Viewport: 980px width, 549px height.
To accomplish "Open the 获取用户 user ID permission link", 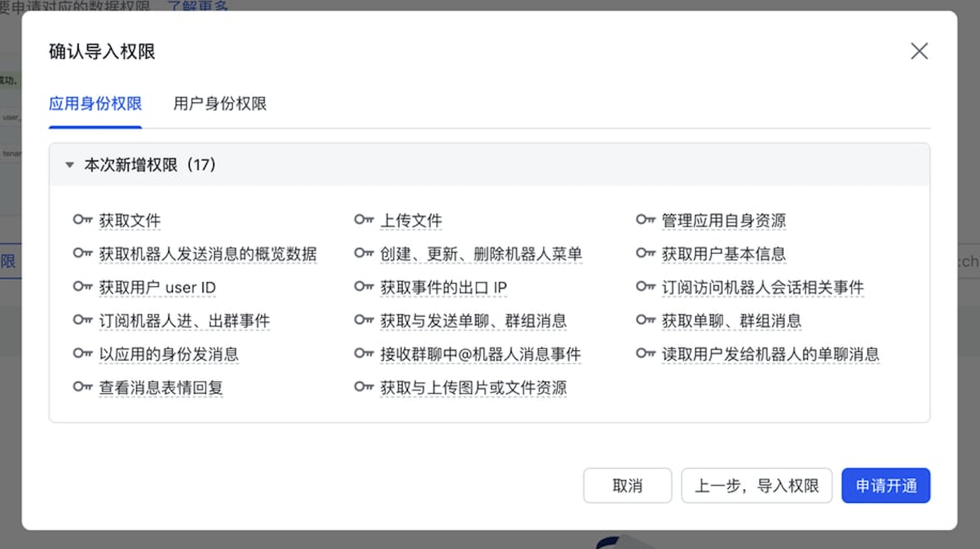I will point(157,288).
